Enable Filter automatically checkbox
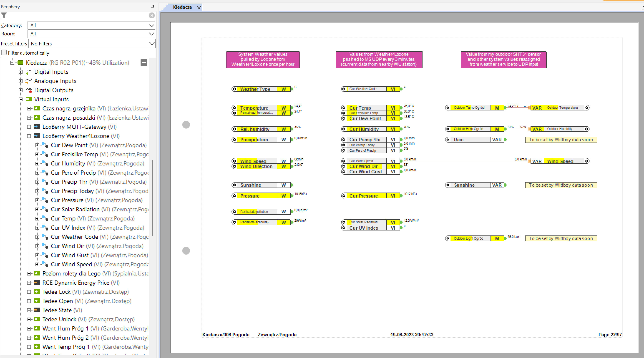 pos(4,53)
